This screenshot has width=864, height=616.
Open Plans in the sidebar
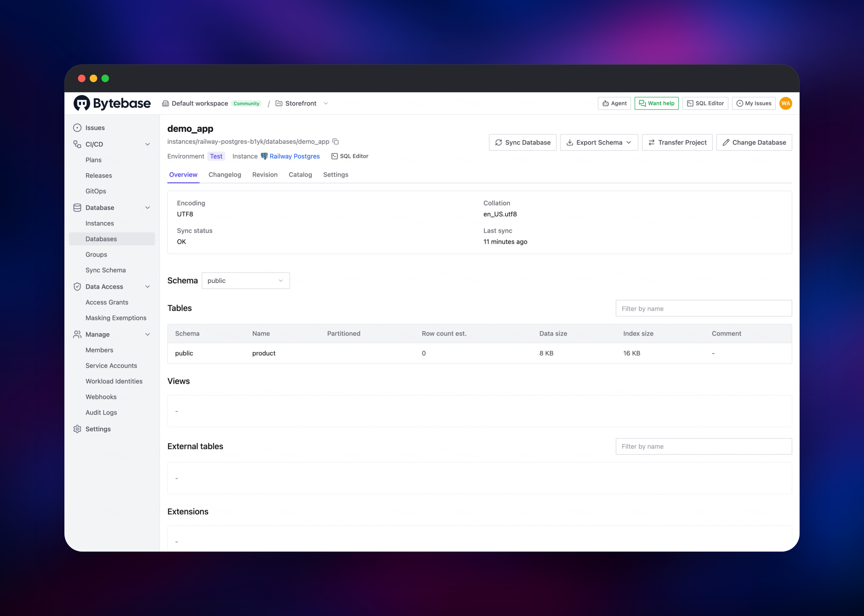pyautogui.click(x=93, y=160)
